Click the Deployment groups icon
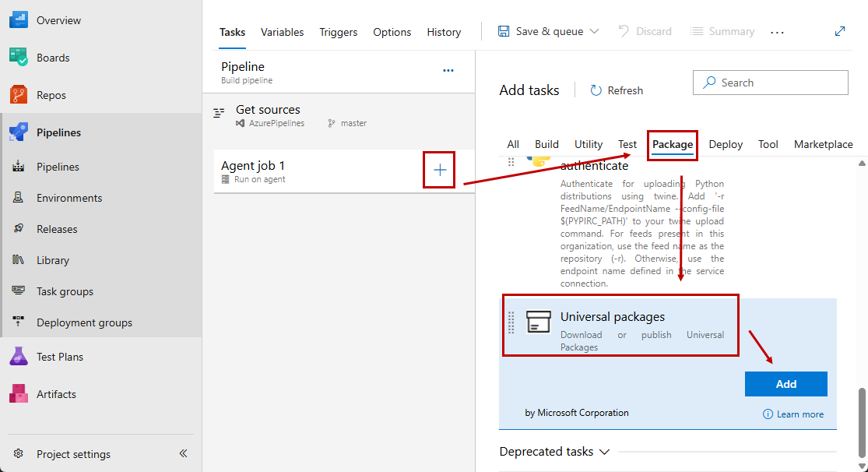This screenshot has height=472, width=868. point(18,322)
